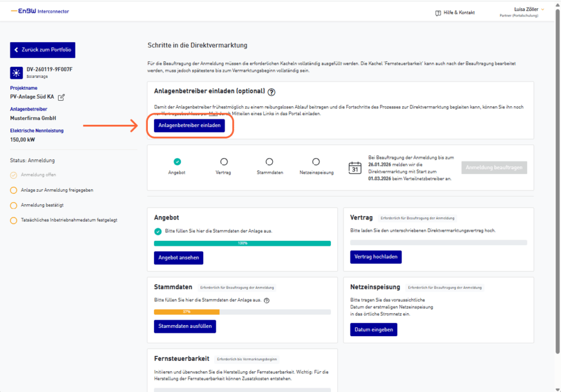Open Hilfe & Kontakt menu item
This screenshot has width=561, height=392.
coord(459,13)
